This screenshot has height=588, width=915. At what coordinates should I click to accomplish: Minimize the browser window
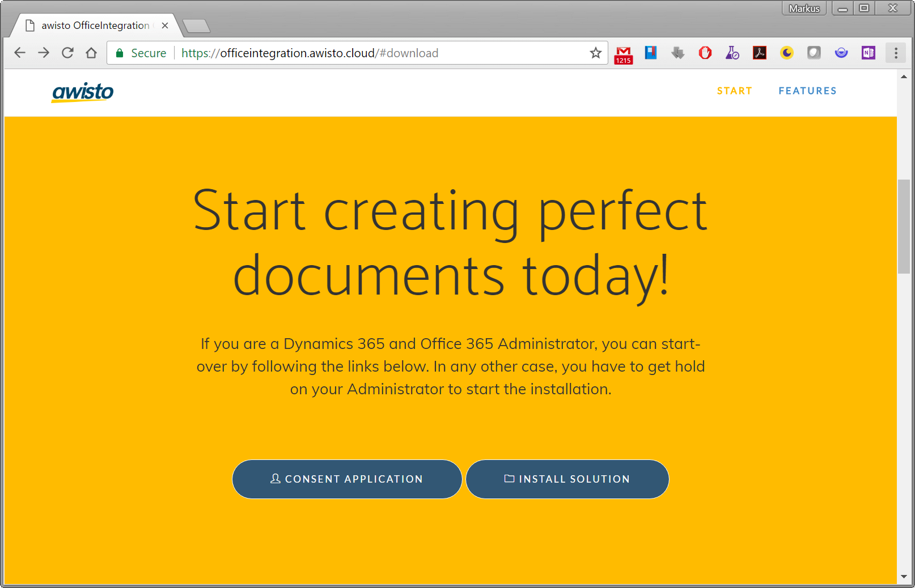[x=842, y=8]
